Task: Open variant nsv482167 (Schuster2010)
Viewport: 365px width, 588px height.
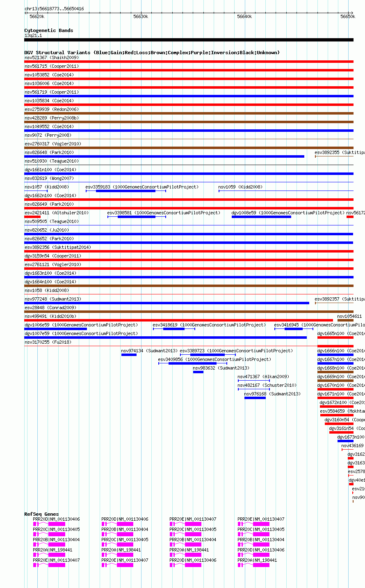Action: click(267, 385)
